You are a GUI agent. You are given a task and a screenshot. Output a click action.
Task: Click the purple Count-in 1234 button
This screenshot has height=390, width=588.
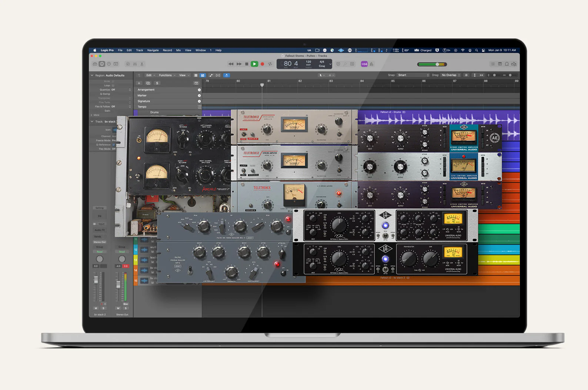[x=364, y=64]
